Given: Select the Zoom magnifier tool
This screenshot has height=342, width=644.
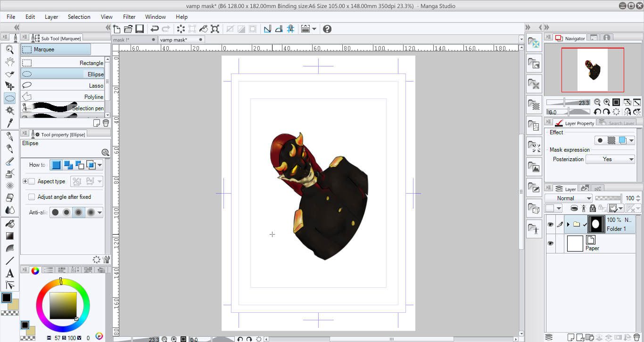Looking at the screenshot, I should pos(9,49).
